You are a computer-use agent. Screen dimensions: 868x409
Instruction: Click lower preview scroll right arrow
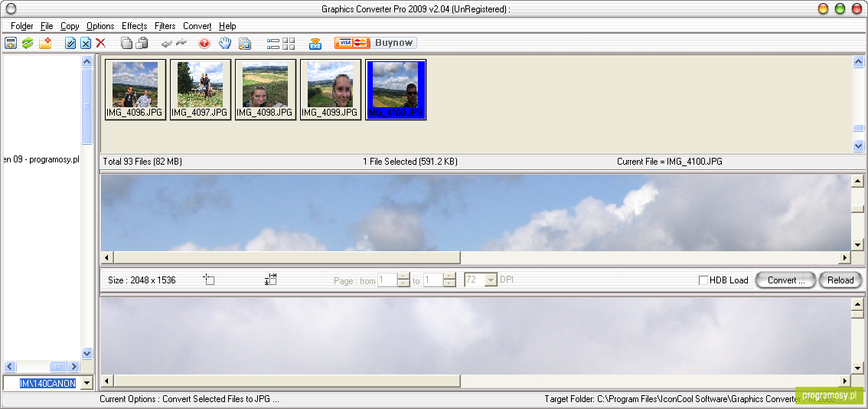tap(845, 380)
